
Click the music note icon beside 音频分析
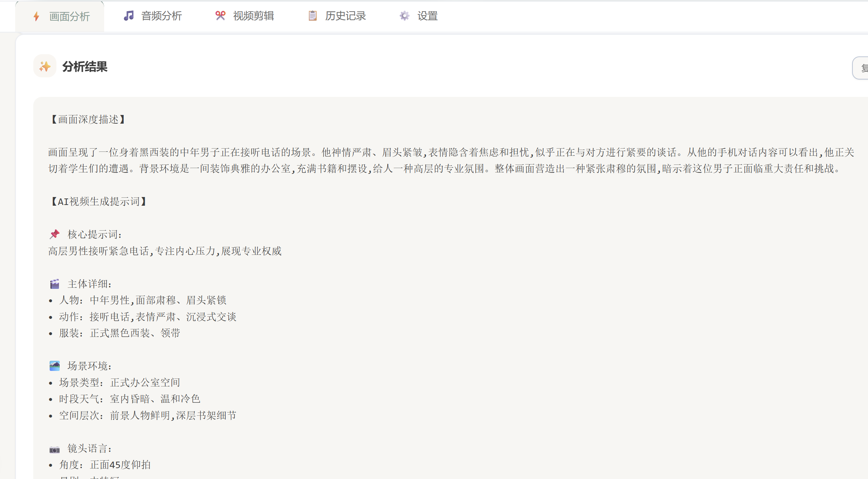(128, 16)
